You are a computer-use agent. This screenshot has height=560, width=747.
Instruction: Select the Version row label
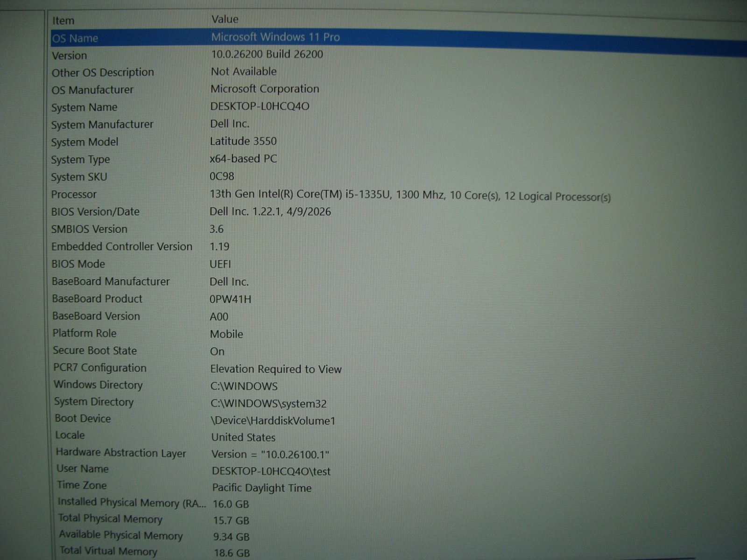(69, 56)
